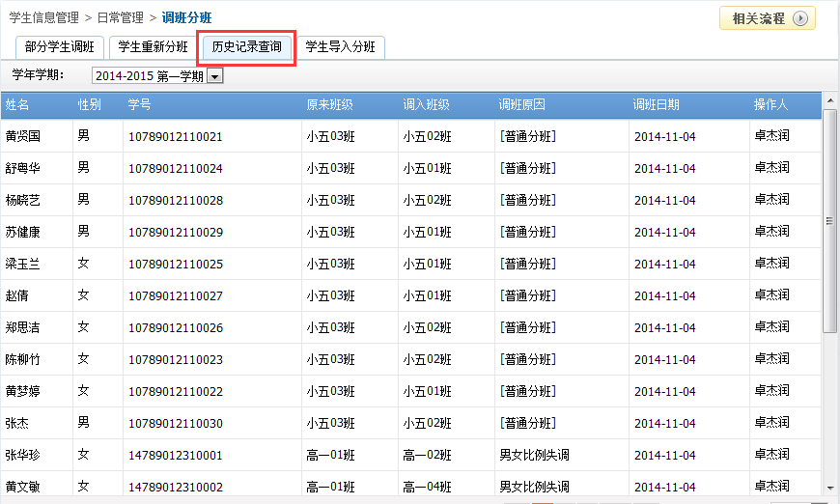840x504 pixels.
Task: Click gender 男 in 张杰 row
Action: click(x=83, y=423)
